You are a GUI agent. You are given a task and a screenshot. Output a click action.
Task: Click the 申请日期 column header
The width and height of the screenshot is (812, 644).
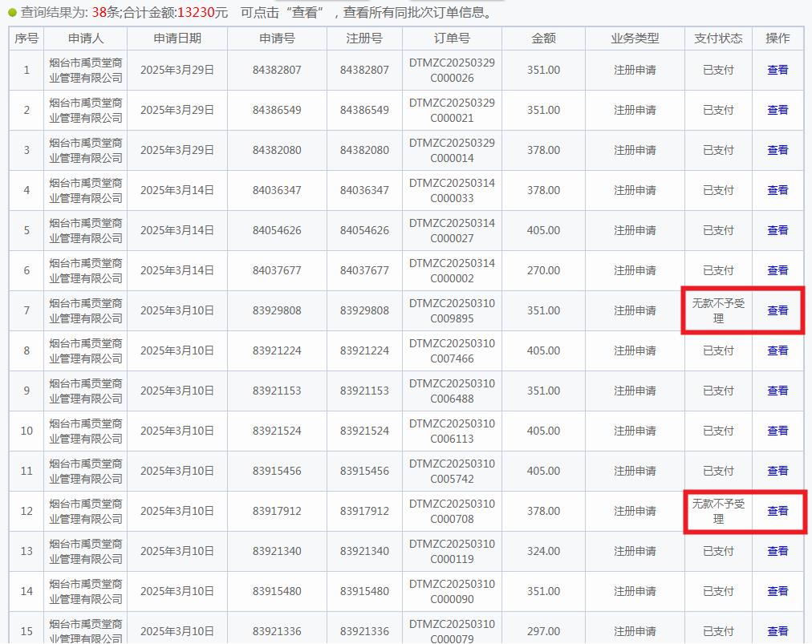coord(177,38)
